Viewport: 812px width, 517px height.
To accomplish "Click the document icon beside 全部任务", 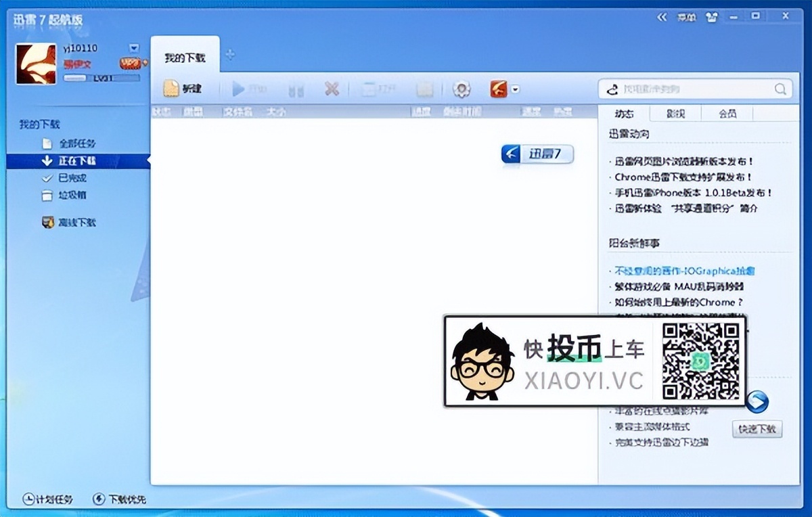I will [x=47, y=143].
